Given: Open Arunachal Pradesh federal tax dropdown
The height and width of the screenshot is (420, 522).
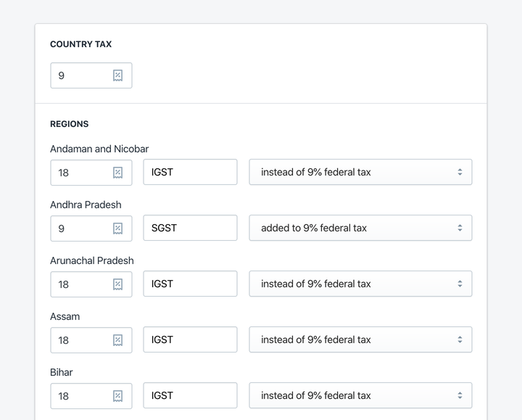Looking at the screenshot, I should click(x=360, y=284).
